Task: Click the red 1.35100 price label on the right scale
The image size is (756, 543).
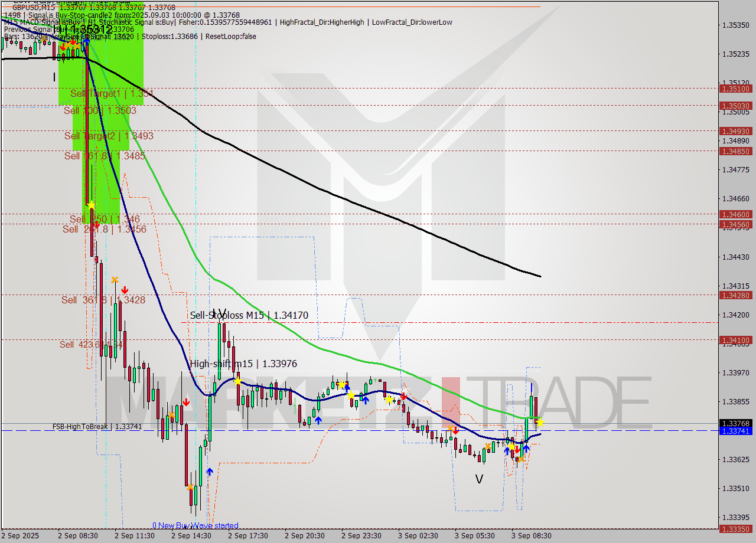Action: tap(736, 87)
